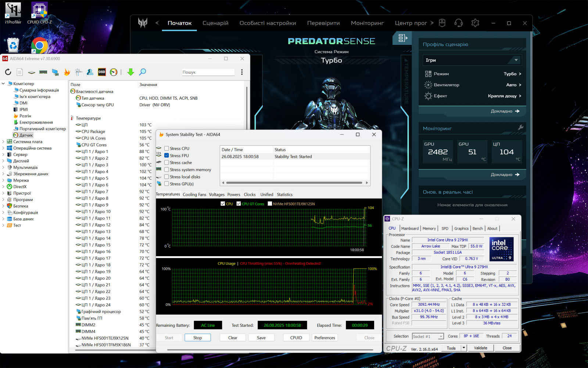This screenshot has height=368, width=588.
Task: Click the headset support icon in PredatorSense
Action: tap(458, 23)
